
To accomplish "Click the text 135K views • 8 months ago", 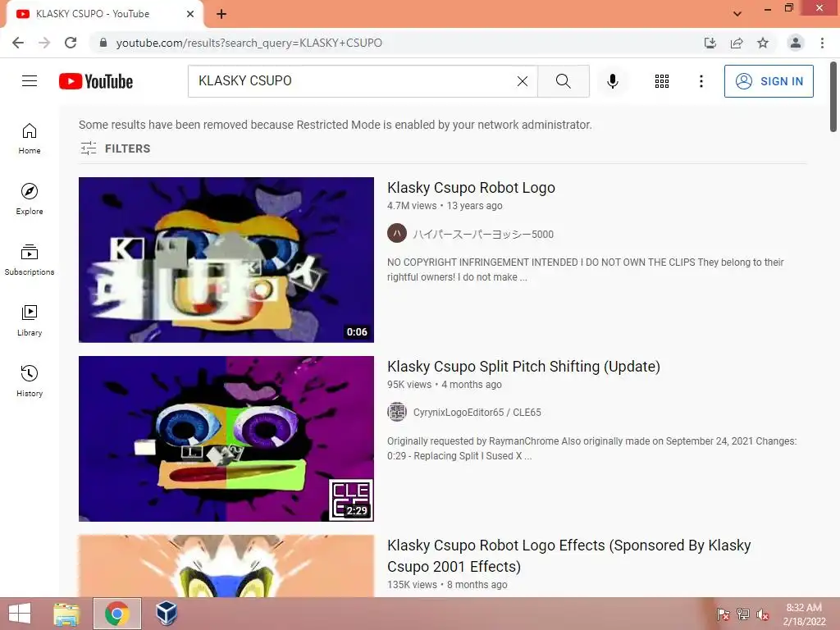I will (x=447, y=585).
